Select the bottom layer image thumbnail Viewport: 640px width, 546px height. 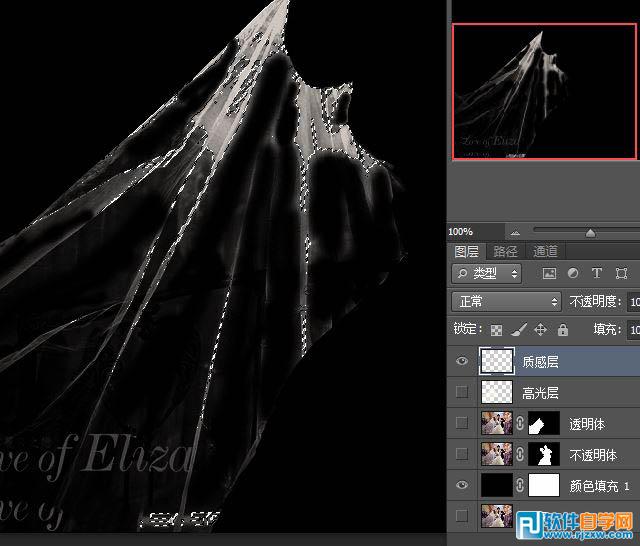coord(497,516)
